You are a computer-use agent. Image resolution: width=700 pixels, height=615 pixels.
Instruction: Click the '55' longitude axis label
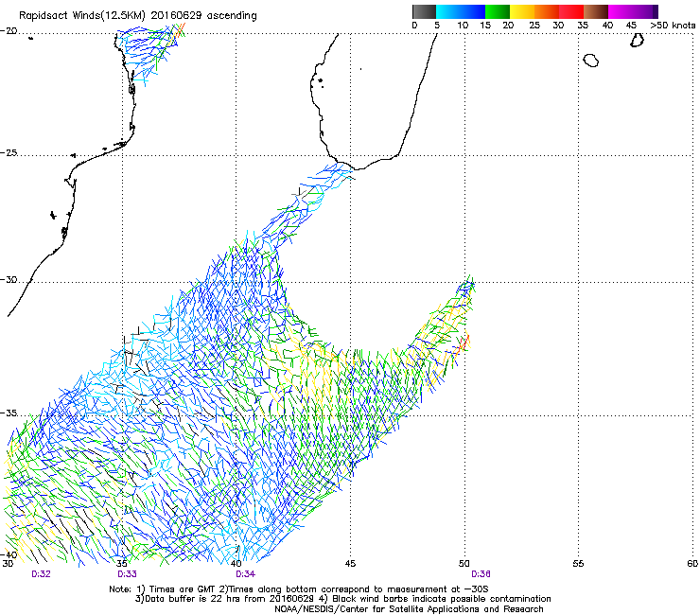pyautogui.click(x=578, y=564)
